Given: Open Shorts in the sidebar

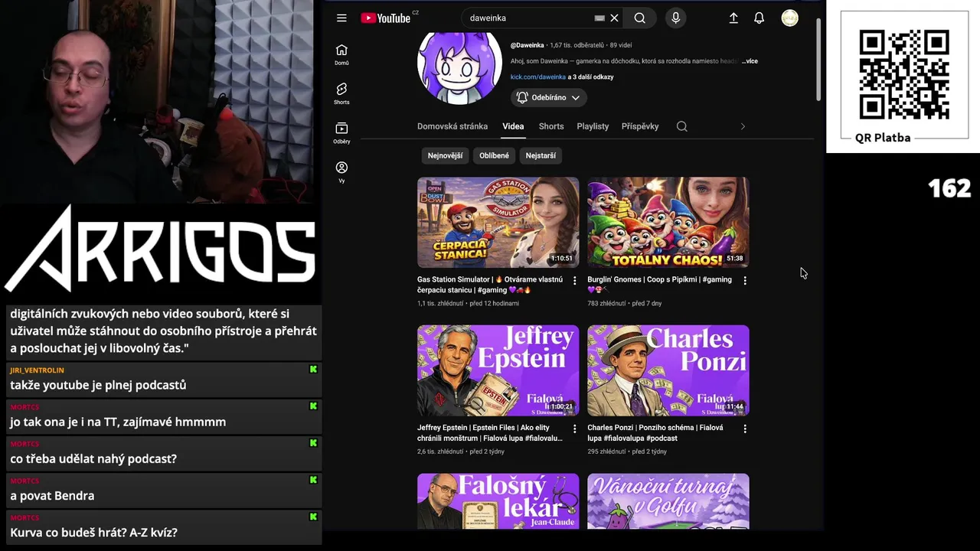Looking at the screenshot, I should (x=341, y=93).
